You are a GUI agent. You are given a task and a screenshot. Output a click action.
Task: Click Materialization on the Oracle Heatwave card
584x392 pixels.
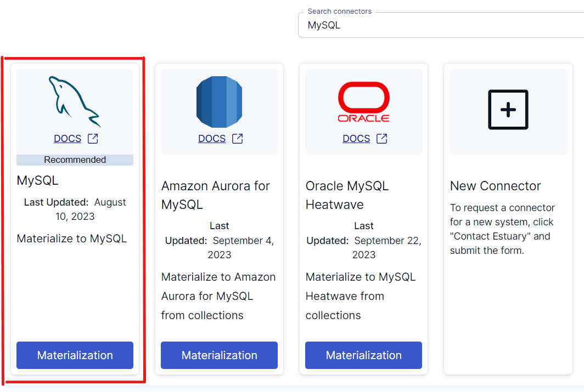[x=363, y=355]
